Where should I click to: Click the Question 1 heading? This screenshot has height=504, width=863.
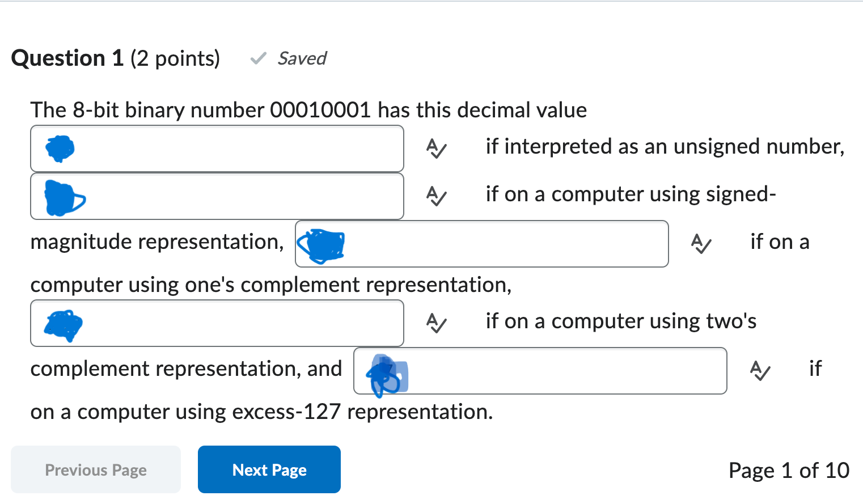tap(67, 57)
